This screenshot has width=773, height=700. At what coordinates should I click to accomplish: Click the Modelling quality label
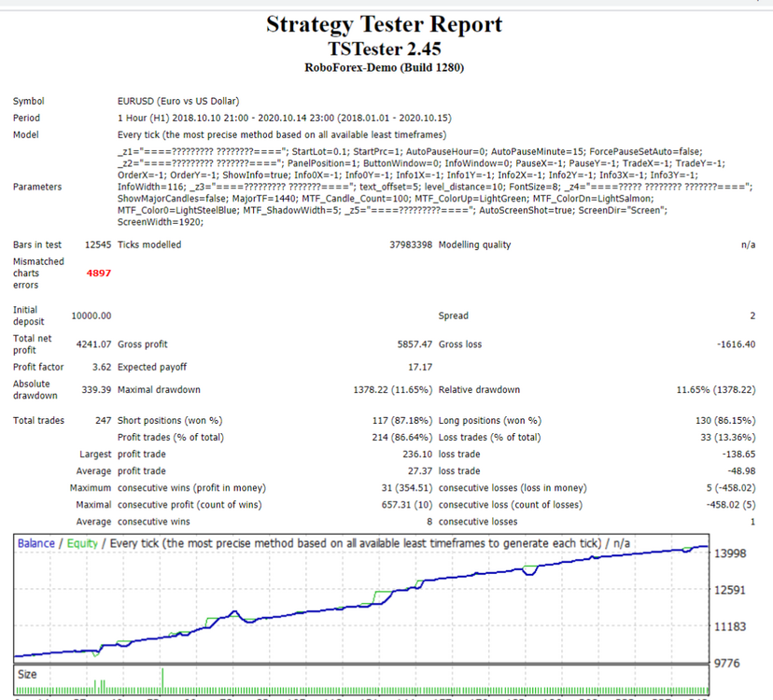click(x=475, y=245)
